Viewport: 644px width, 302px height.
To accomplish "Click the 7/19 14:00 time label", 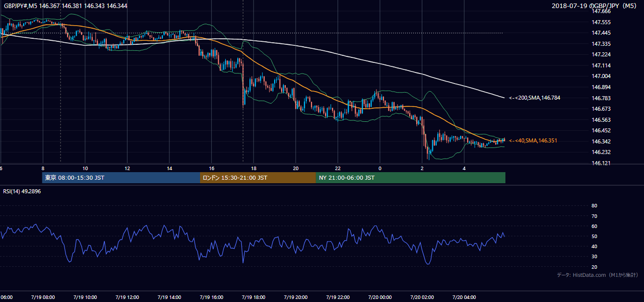I will 168,297.
